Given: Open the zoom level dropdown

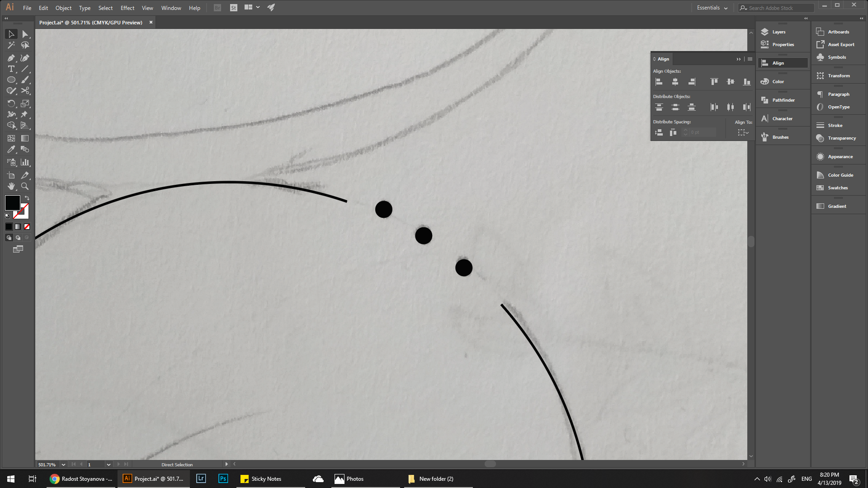Looking at the screenshot, I should pos(63,465).
